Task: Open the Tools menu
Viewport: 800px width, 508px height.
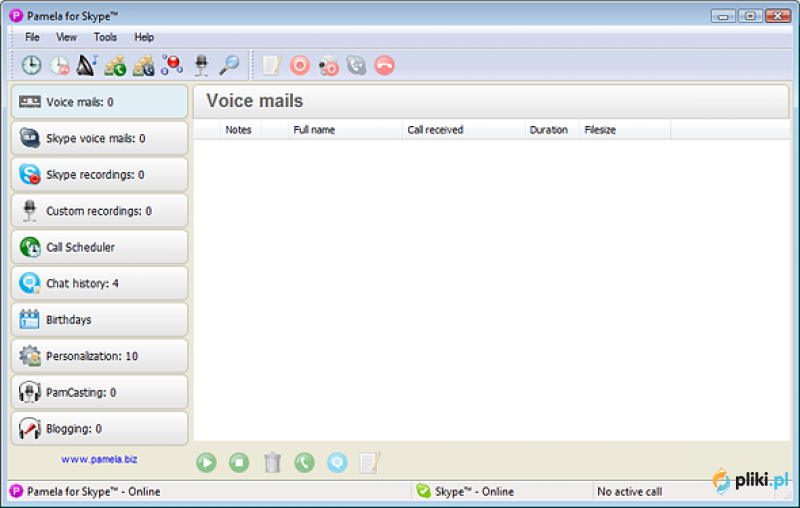Action: 105,37
